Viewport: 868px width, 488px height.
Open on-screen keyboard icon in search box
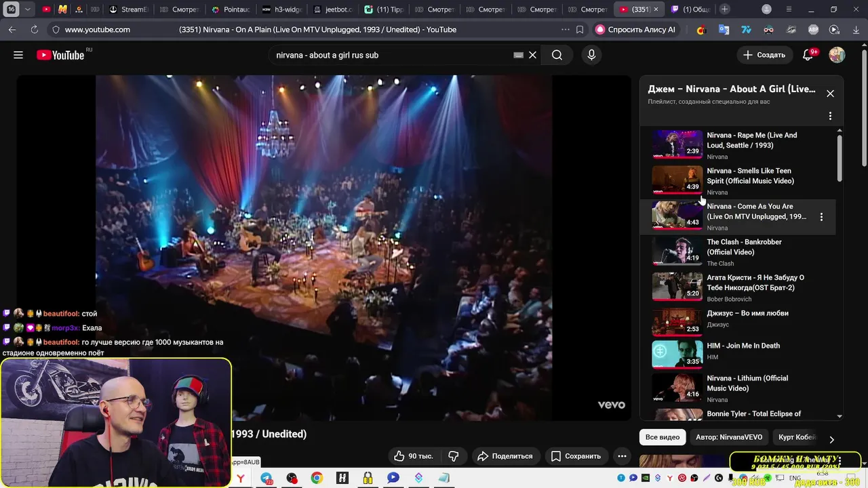519,55
